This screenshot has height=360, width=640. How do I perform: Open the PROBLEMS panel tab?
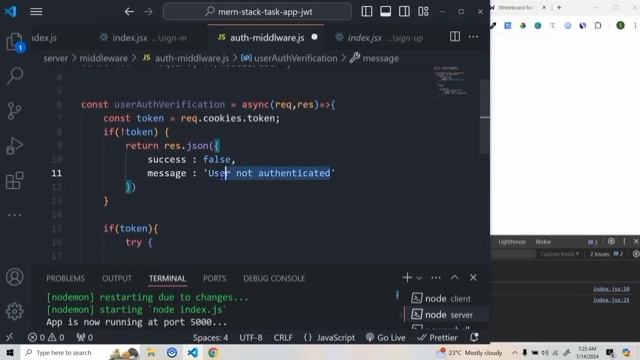click(65, 278)
